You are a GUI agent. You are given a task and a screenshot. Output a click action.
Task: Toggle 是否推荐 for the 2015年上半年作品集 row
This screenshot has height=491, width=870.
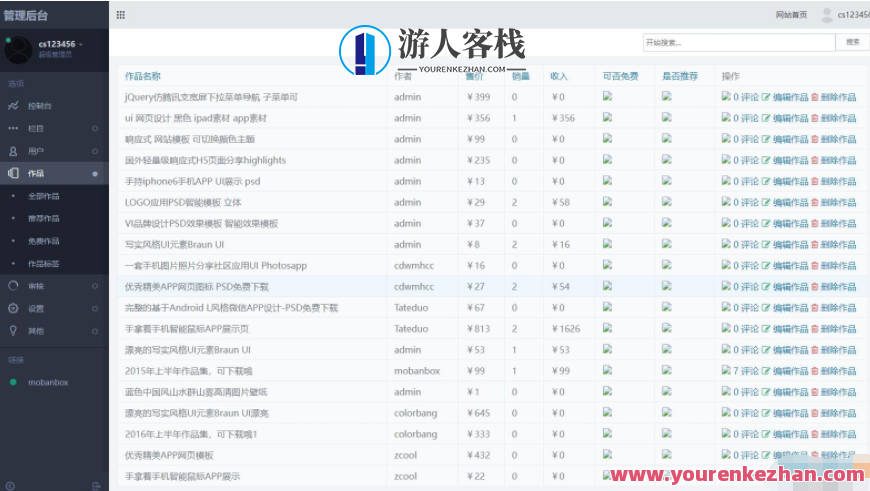point(666,371)
